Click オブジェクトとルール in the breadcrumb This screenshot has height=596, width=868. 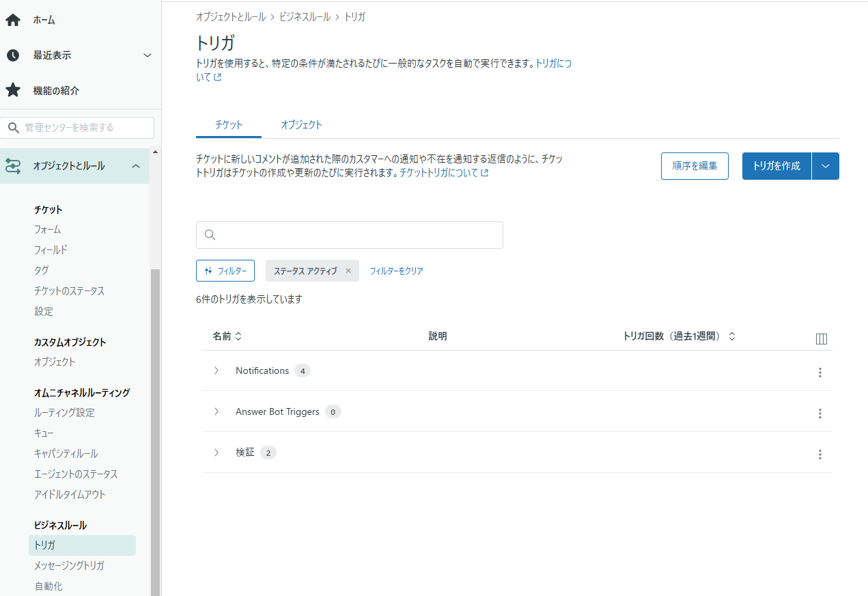point(231,17)
